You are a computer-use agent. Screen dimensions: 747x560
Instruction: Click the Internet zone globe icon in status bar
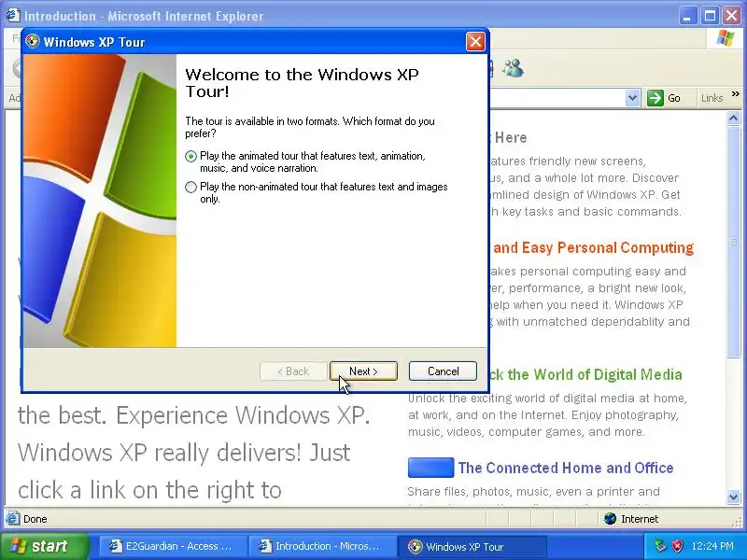tap(610, 519)
